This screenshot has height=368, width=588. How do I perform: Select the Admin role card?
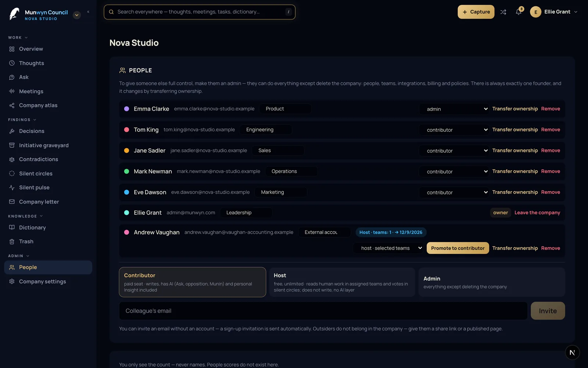(x=492, y=282)
